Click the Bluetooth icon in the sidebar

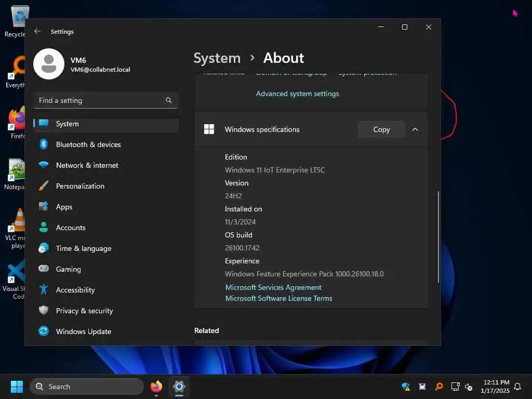coord(44,144)
